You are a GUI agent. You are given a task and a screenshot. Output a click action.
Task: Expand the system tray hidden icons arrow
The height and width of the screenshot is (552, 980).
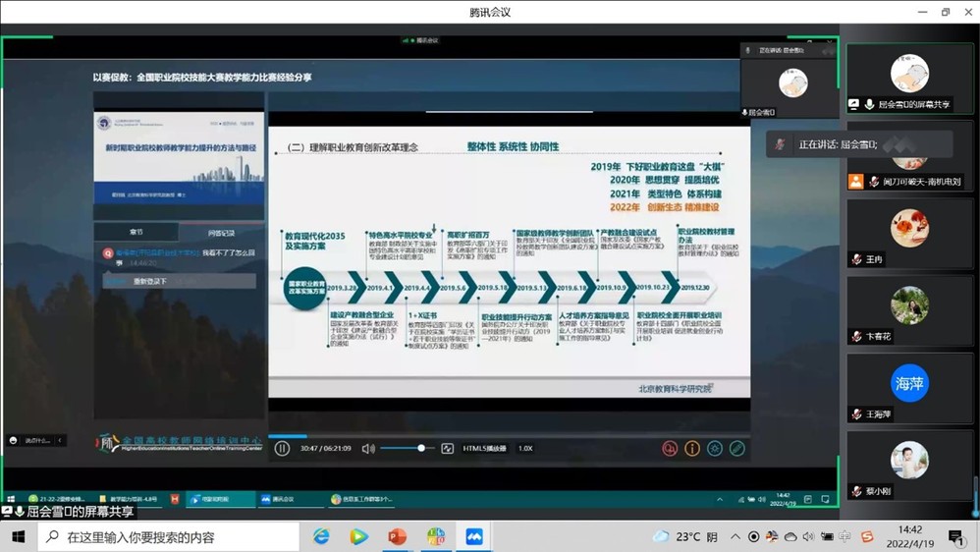(737, 536)
